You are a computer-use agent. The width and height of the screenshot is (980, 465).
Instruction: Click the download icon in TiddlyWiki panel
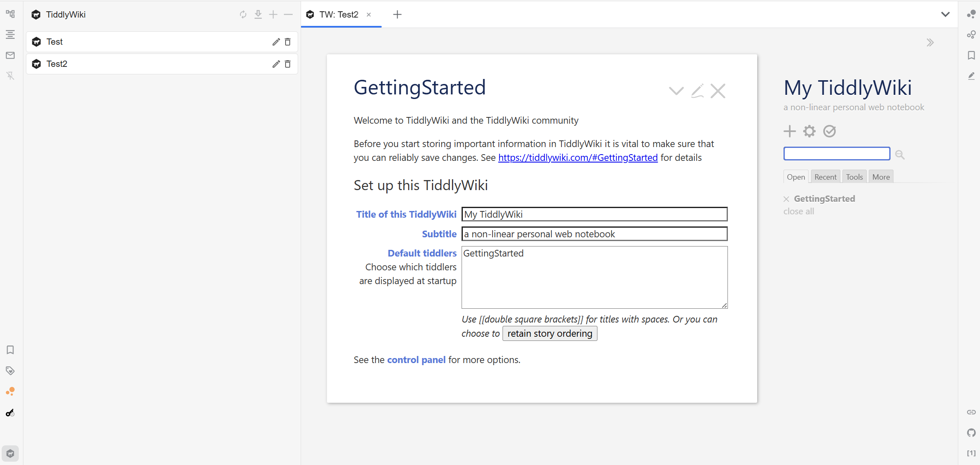point(258,15)
